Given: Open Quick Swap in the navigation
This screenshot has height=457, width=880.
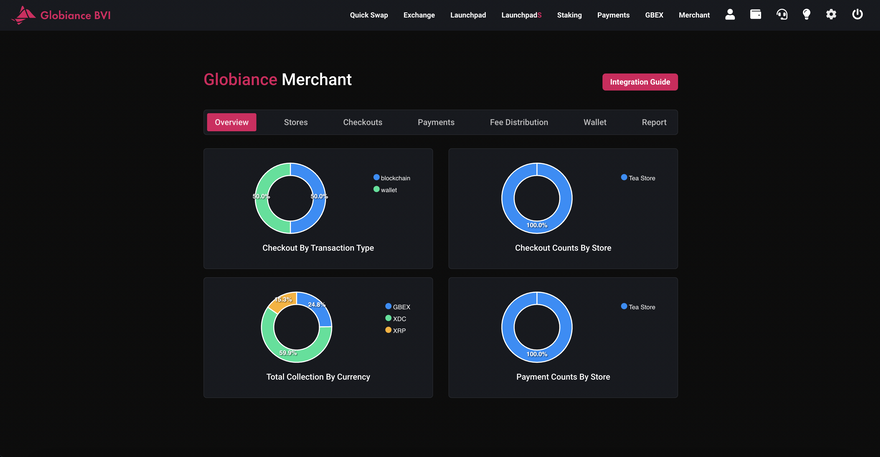Looking at the screenshot, I should pos(369,15).
